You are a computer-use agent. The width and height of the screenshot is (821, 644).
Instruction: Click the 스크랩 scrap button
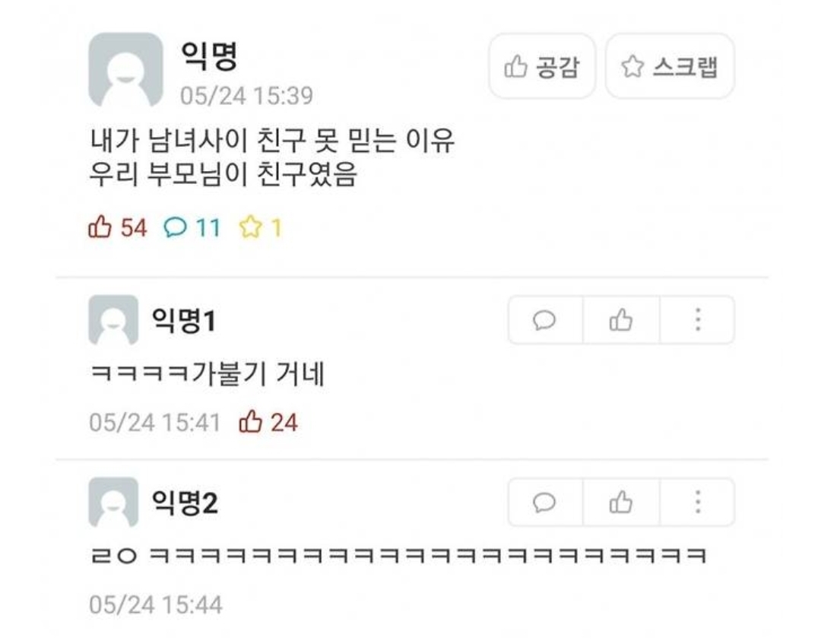[670, 66]
